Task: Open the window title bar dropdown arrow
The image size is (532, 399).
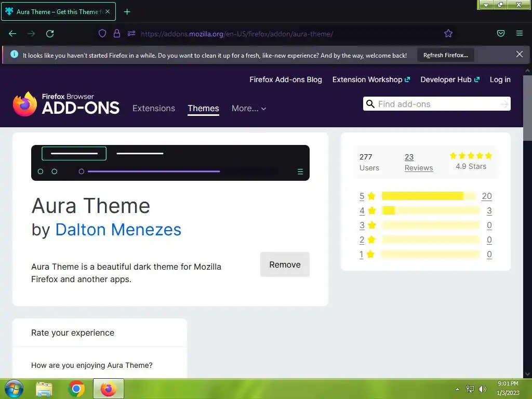Action: pos(486,5)
